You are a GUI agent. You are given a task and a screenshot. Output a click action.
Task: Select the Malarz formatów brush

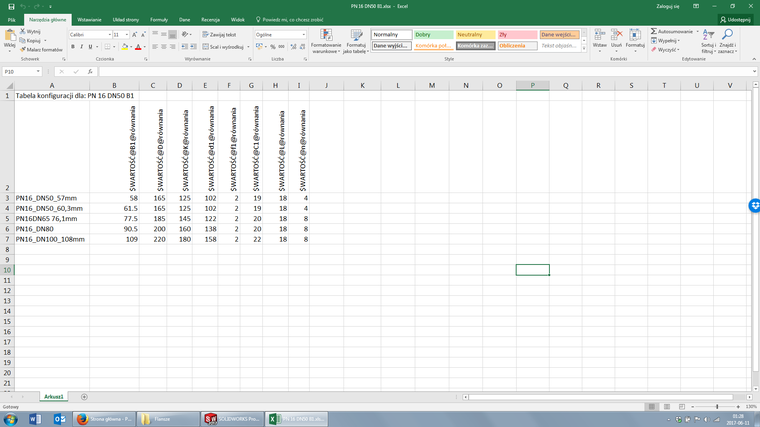(x=22, y=49)
